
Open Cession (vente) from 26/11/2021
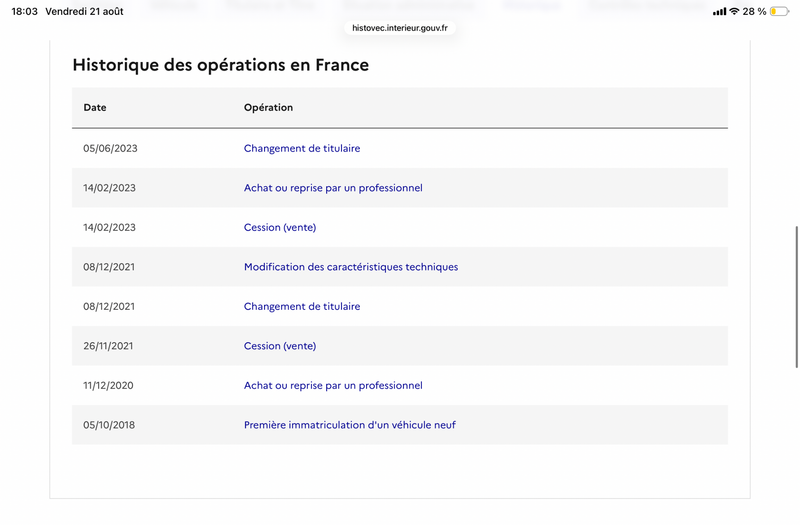pyautogui.click(x=280, y=346)
